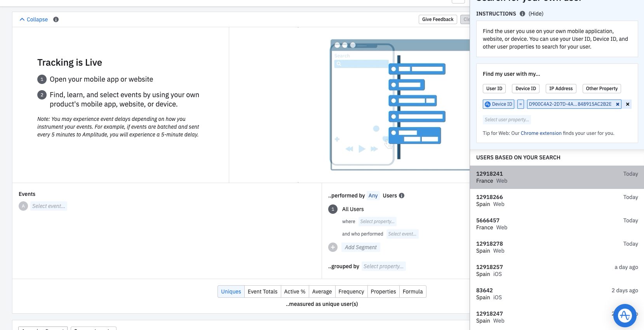The image size is (644, 330).
Task: Switch to the Average tab
Action: click(322, 292)
